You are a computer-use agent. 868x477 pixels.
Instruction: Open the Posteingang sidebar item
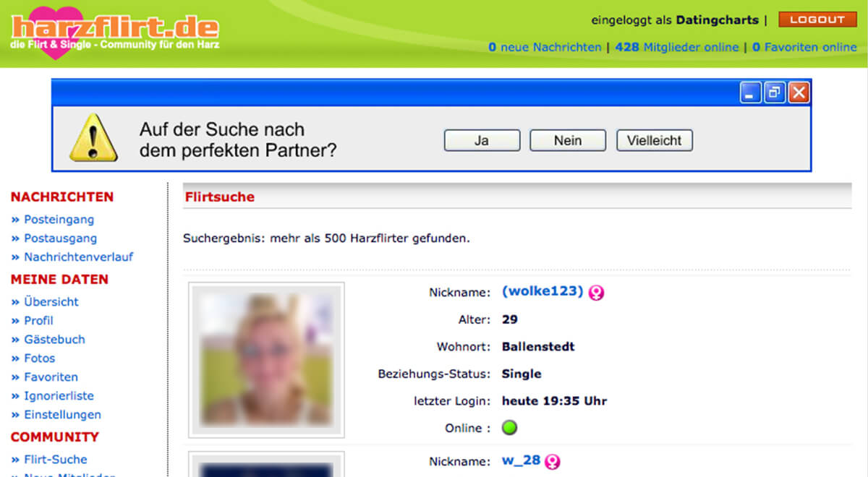59,219
